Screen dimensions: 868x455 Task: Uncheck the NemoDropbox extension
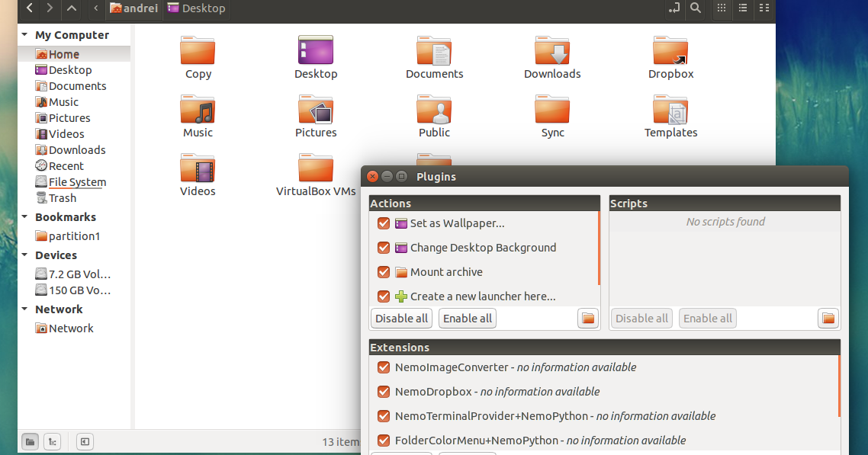coord(383,392)
